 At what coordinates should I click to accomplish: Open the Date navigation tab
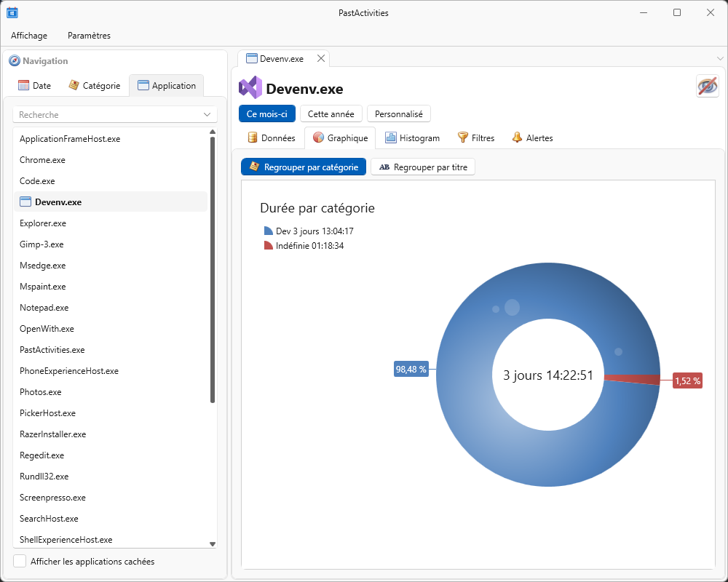pyautogui.click(x=34, y=85)
